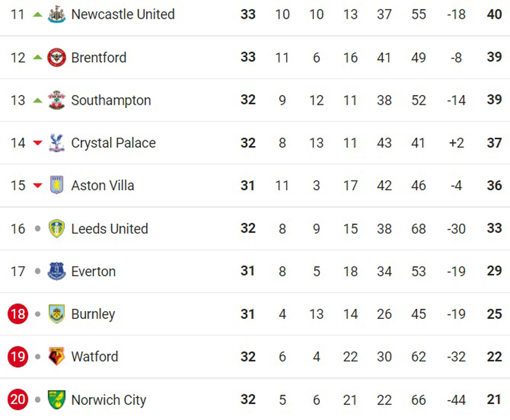Click the Norwich City club crest

[56, 399]
